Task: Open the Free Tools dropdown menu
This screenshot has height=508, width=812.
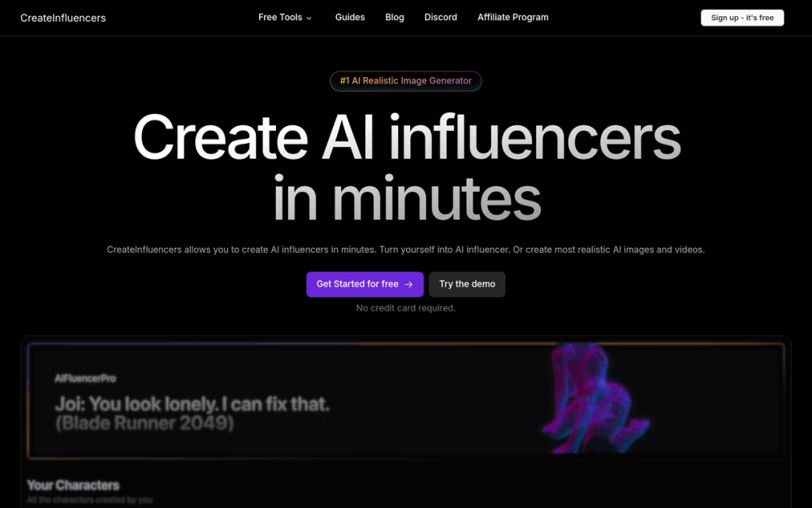Action: (285, 18)
